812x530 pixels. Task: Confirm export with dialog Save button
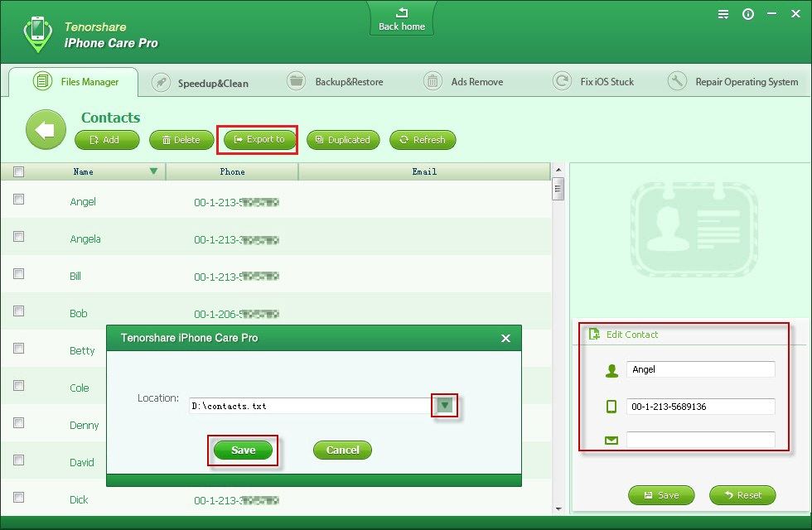(243, 450)
